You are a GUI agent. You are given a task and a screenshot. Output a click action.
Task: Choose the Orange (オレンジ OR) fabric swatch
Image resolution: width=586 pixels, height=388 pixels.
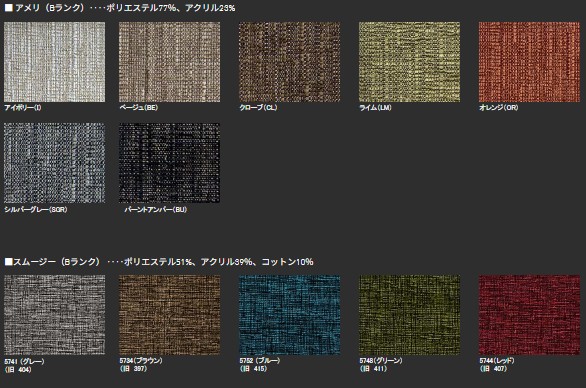point(529,62)
